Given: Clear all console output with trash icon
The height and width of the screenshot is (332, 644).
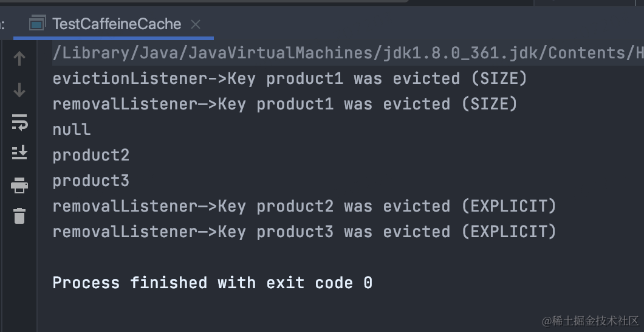Looking at the screenshot, I should pyautogui.click(x=19, y=216).
